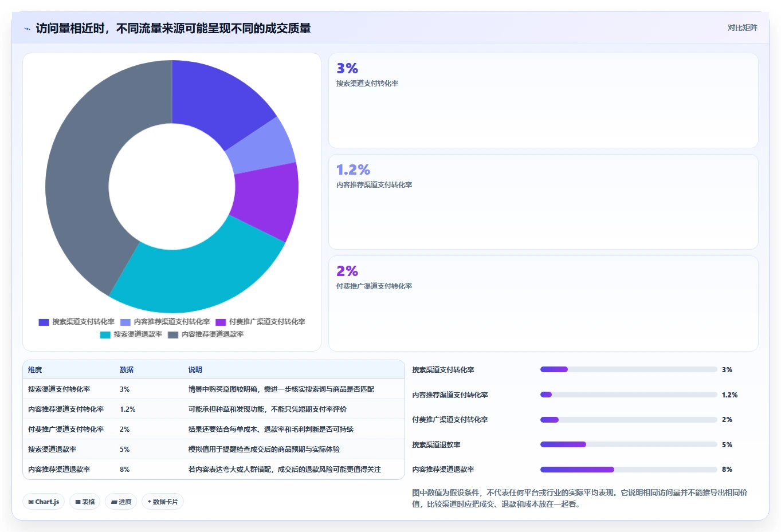Click the lightning icon beside the title

pos(27,29)
